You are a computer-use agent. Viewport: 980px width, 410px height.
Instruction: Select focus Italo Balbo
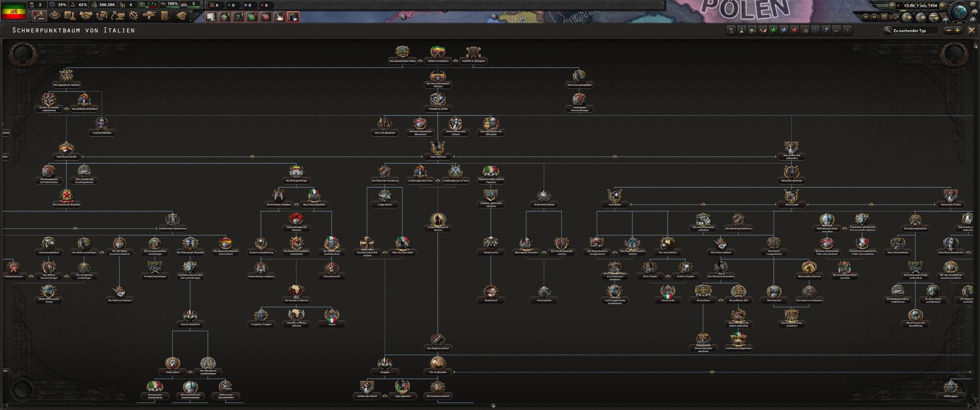615,198
